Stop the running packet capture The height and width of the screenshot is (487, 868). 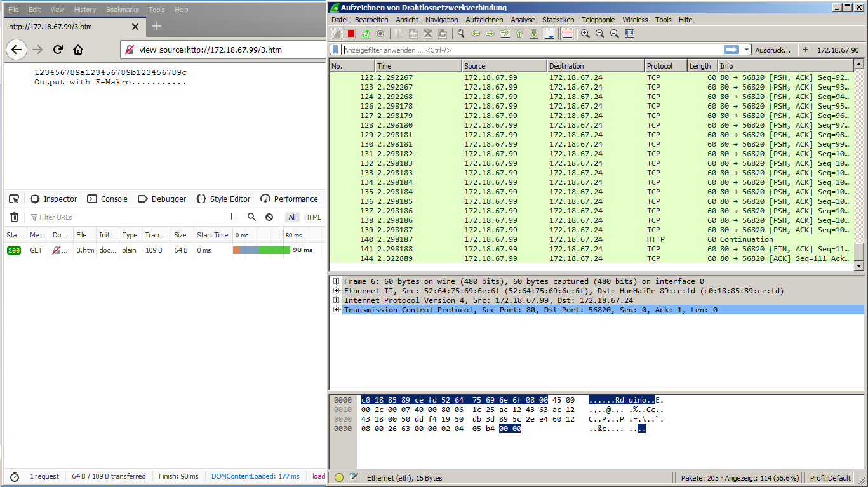click(x=351, y=34)
